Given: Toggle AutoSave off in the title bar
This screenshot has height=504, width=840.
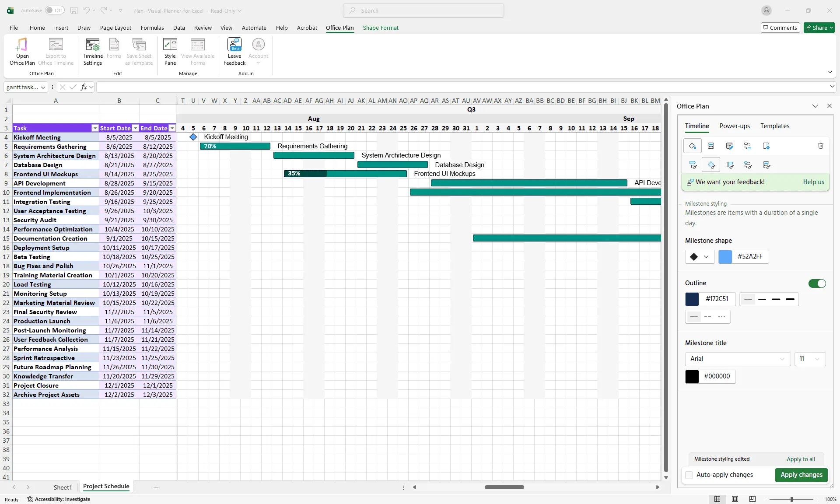Looking at the screenshot, I should (x=55, y=10).
